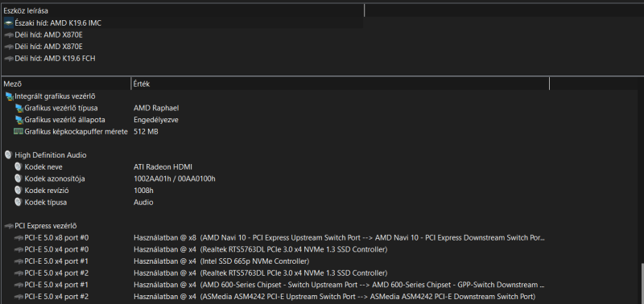Image resolution: width=644 pixels, height=304 pixels.
Task: Click the port icon on the ASMedia ASM4242 row
Action: click(19, 297)
